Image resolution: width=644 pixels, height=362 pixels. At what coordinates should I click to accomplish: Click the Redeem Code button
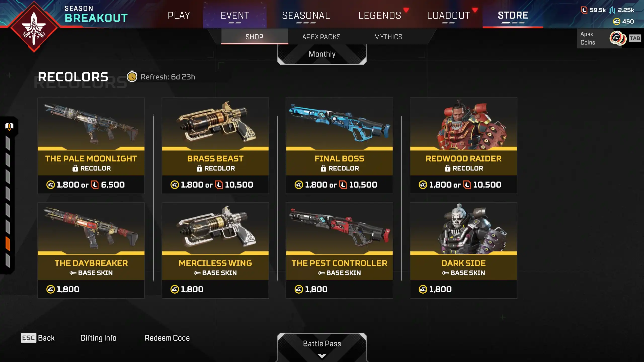[167, 338]
